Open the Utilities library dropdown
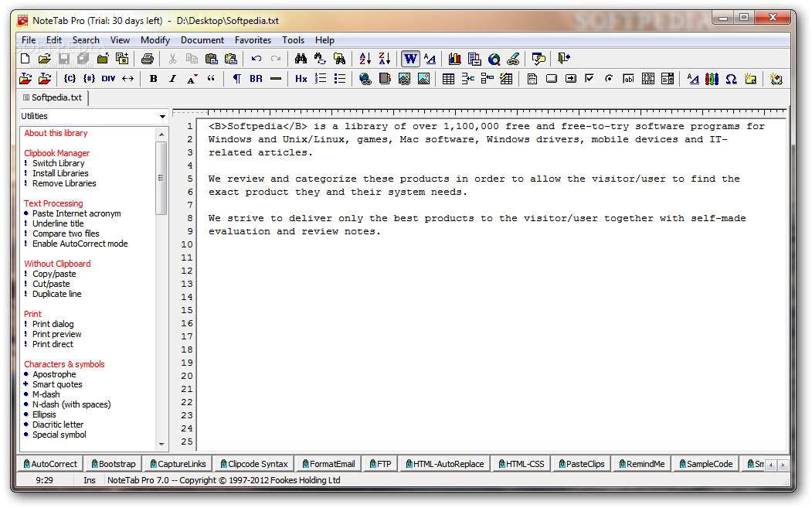The width and height of the screenshot is (812, 508). tap(162, 117)
